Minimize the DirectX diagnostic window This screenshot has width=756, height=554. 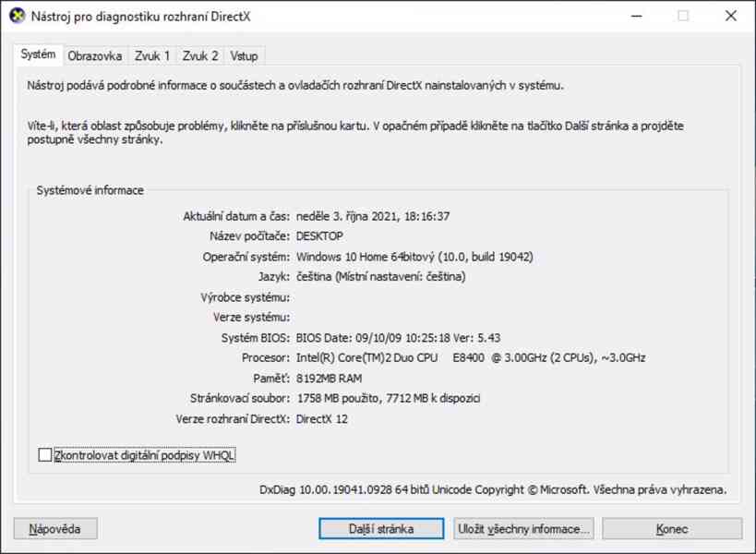pos(637,16)
